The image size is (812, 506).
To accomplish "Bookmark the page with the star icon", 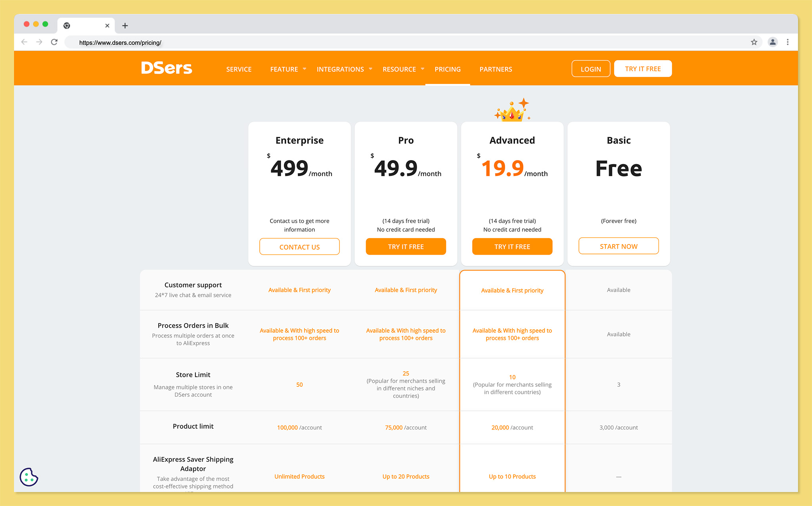I will [x=755, y=42].
